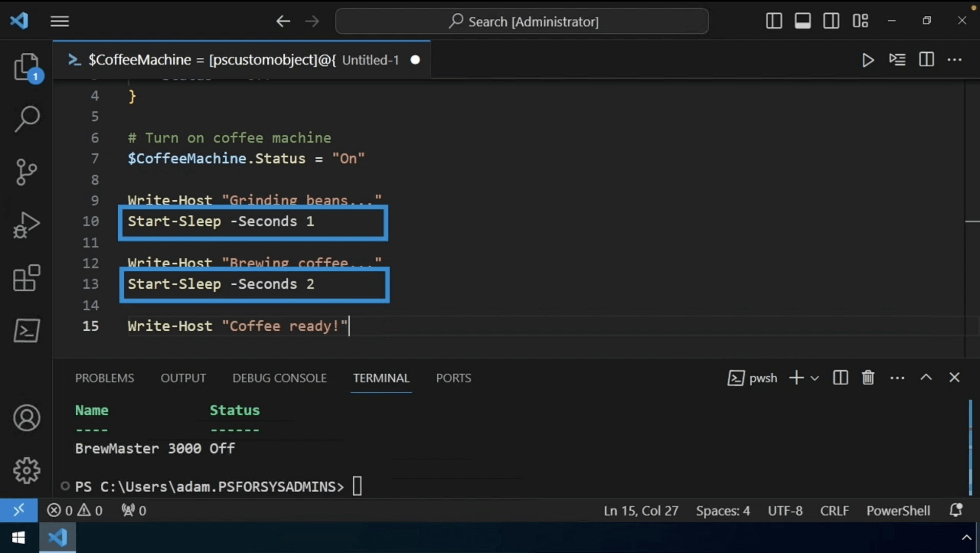
Task: Switch to the PORTS tab
Action: [x=454, y=378]
